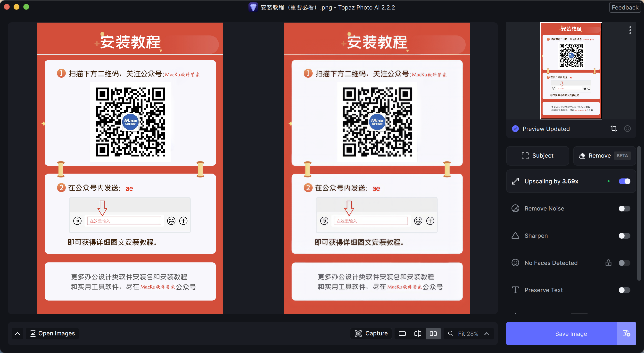Enable the Preserve Text toggle

tap(624, 290)
